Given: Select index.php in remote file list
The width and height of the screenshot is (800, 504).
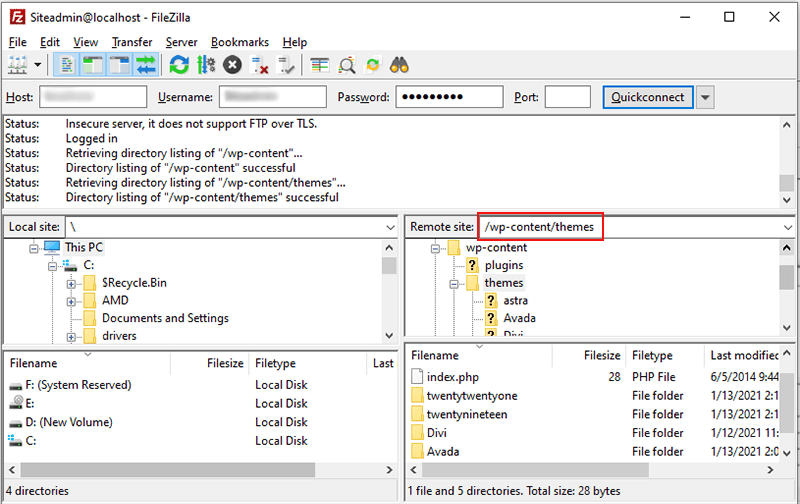Looking at the screenshot, I should [453, 377].
